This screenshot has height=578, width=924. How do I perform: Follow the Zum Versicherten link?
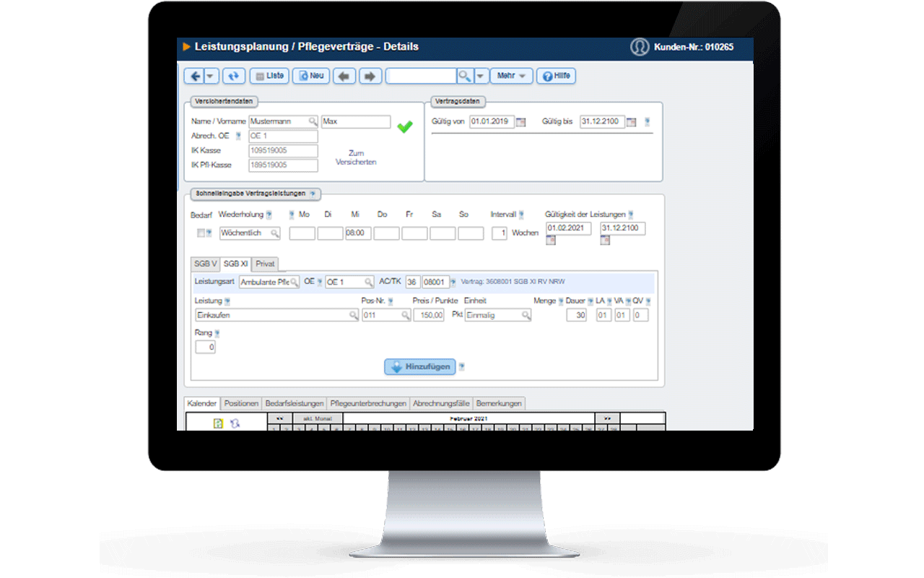(356, 158)
